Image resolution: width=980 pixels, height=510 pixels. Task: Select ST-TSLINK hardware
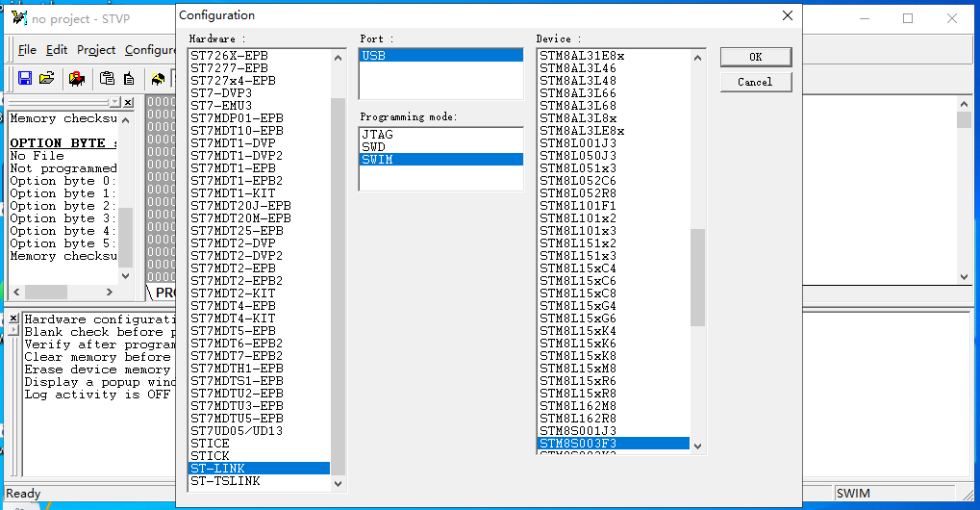pos(260,480)
